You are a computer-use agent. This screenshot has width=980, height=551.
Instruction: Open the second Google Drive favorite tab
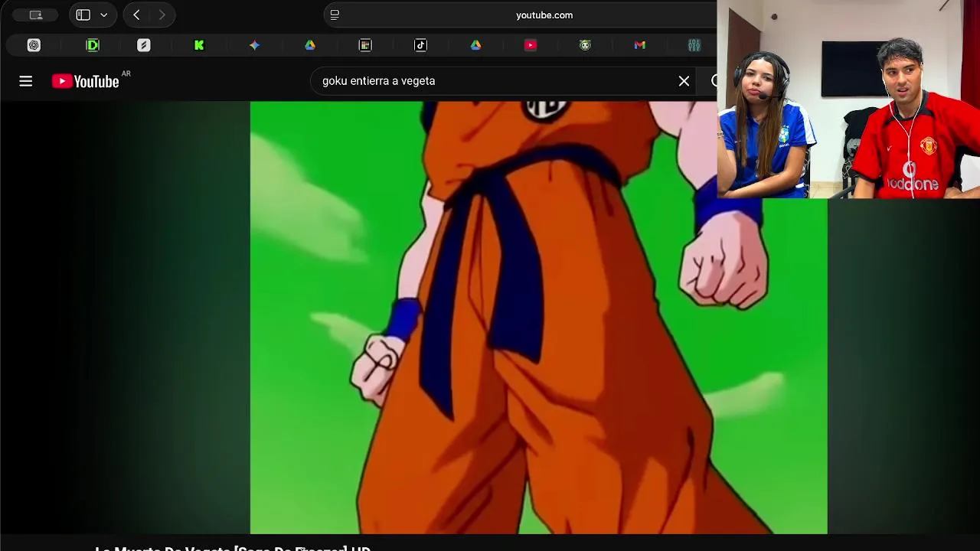point(475,45)
